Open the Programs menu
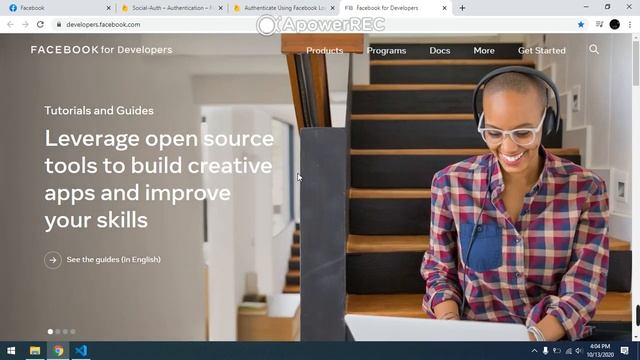 [386, 51]
